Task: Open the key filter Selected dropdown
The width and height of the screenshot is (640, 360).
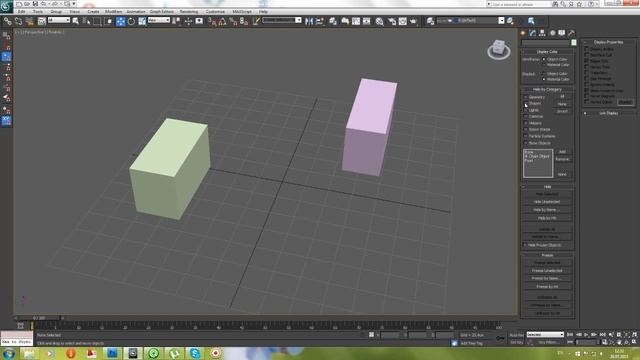Action: tap(545, 335)
